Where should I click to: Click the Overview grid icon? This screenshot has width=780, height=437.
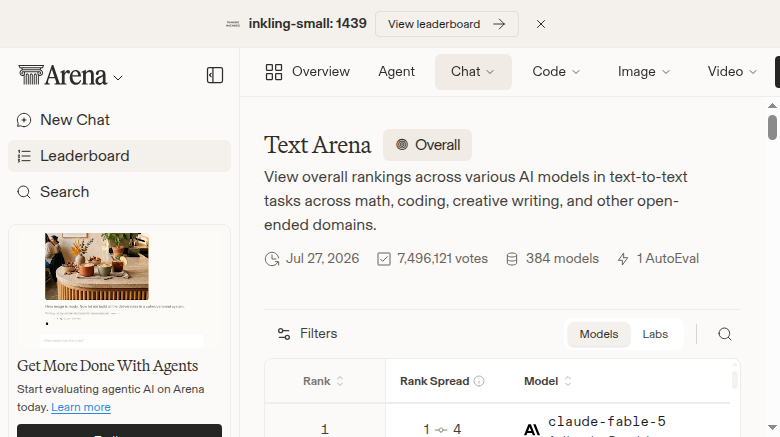tap(274, 72)
